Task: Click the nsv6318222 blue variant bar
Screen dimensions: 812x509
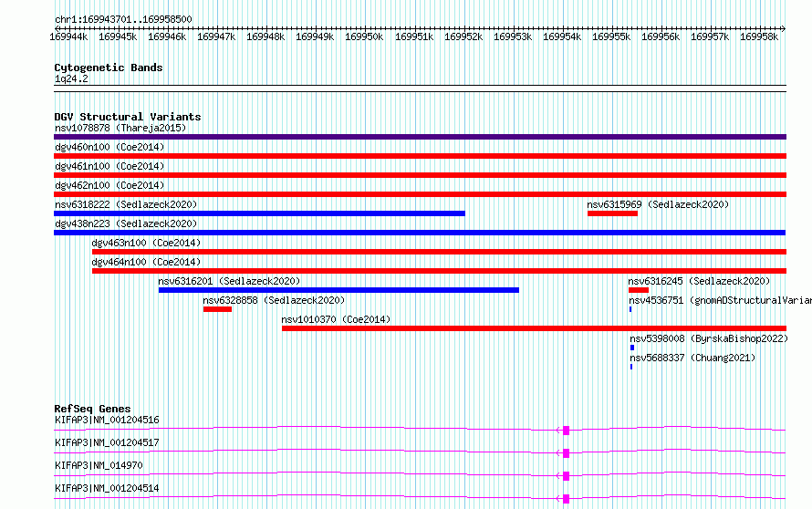Action: coord(259,213)
